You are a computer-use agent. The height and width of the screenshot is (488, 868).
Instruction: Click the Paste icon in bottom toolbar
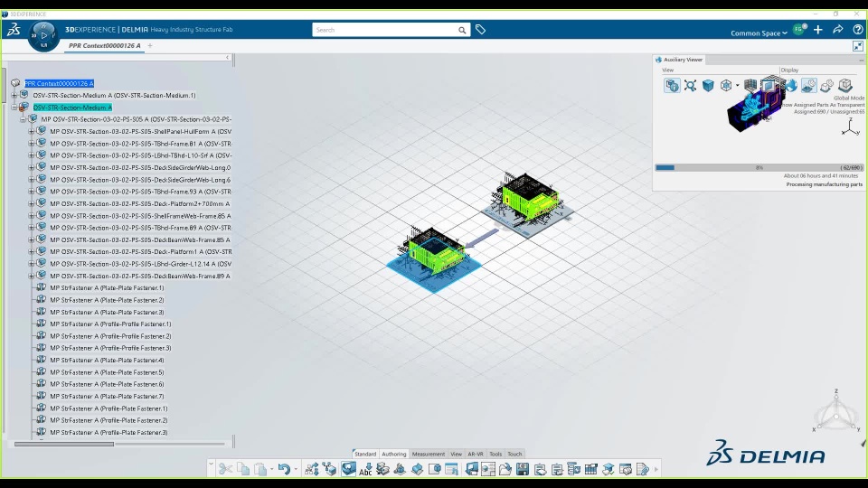(260, 469)
